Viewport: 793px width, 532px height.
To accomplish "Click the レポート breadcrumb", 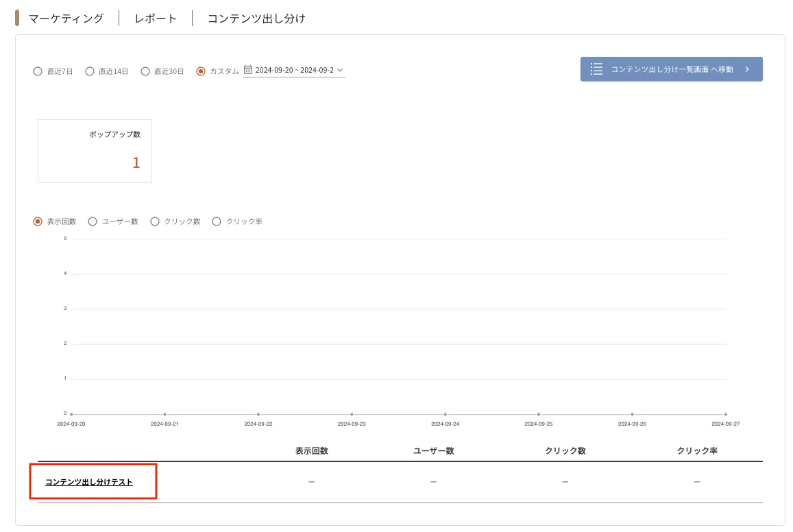I will [156, 19].
